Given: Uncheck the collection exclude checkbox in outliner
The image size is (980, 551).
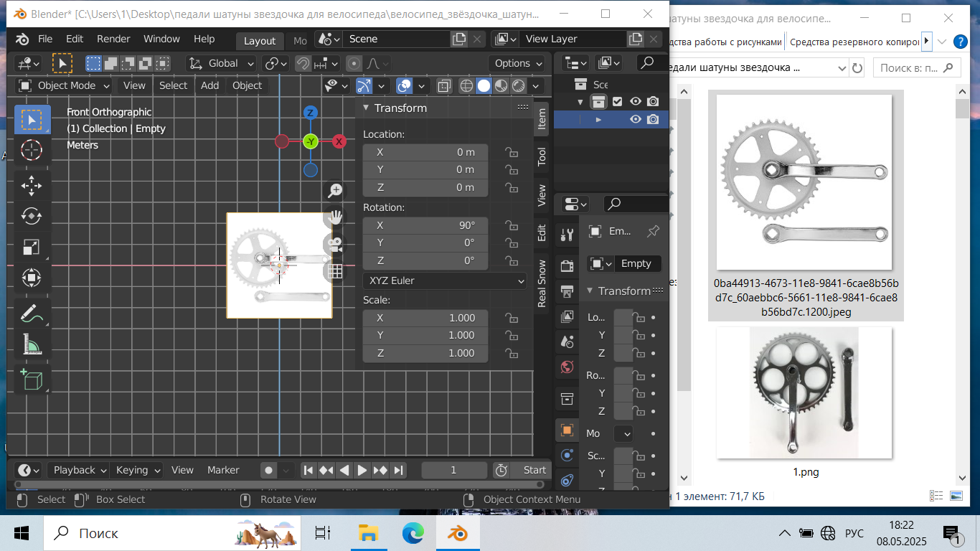Looking at the screenshot, I should pos(617,102).
